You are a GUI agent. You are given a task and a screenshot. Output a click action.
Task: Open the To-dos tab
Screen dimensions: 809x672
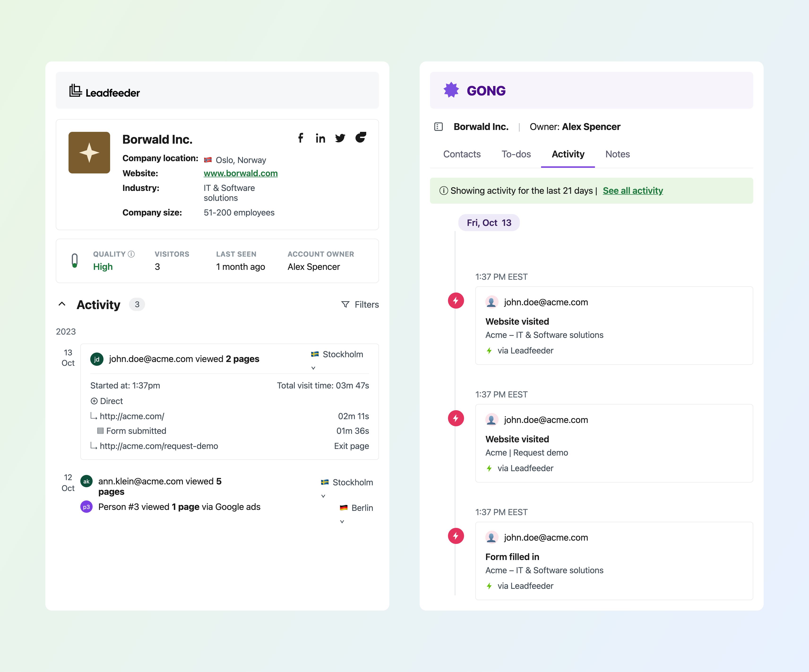point(516,154)
